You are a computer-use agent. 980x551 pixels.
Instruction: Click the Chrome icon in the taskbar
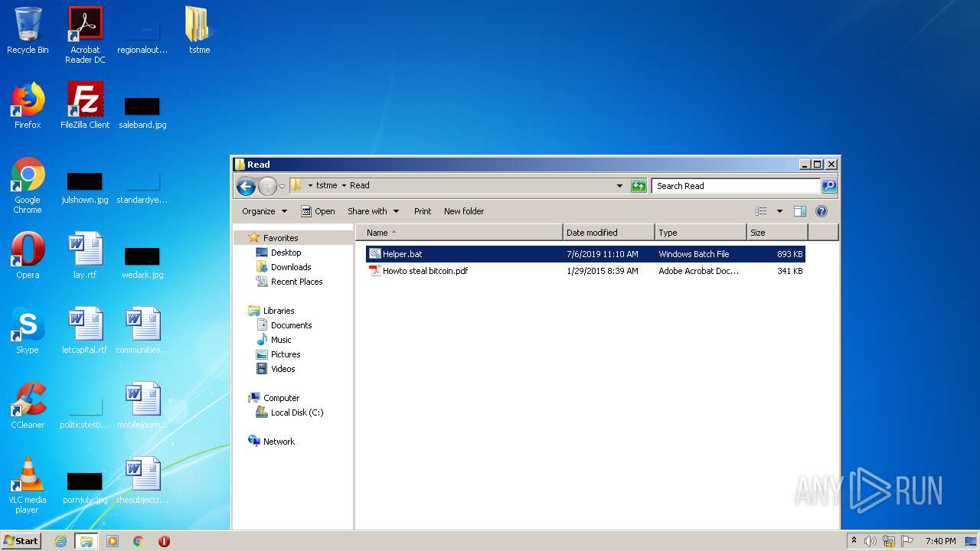coord(139,541)
